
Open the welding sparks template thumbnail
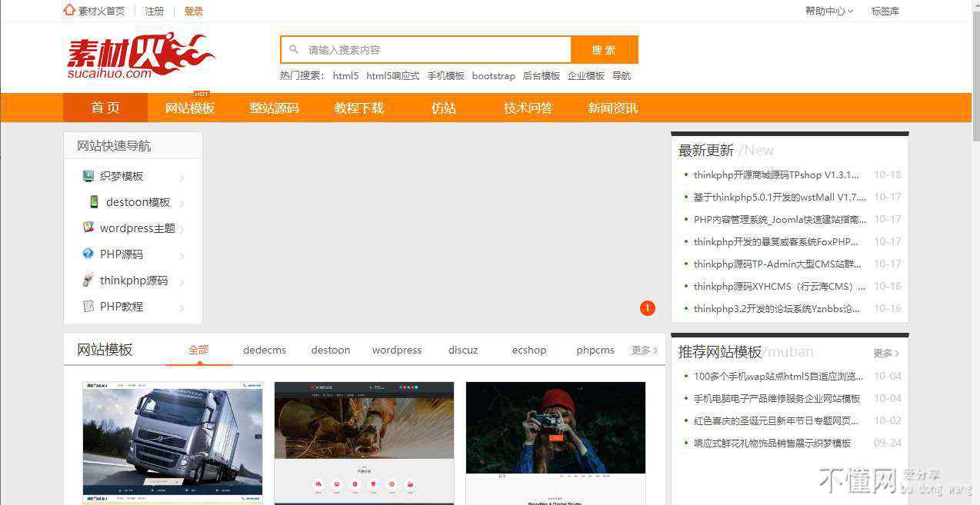click(364, 443)
